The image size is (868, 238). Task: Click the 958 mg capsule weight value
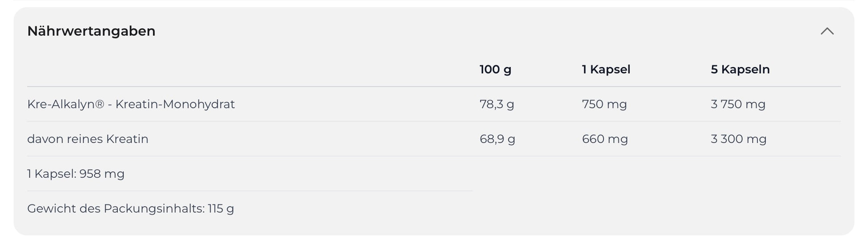[x=102, y=174]
